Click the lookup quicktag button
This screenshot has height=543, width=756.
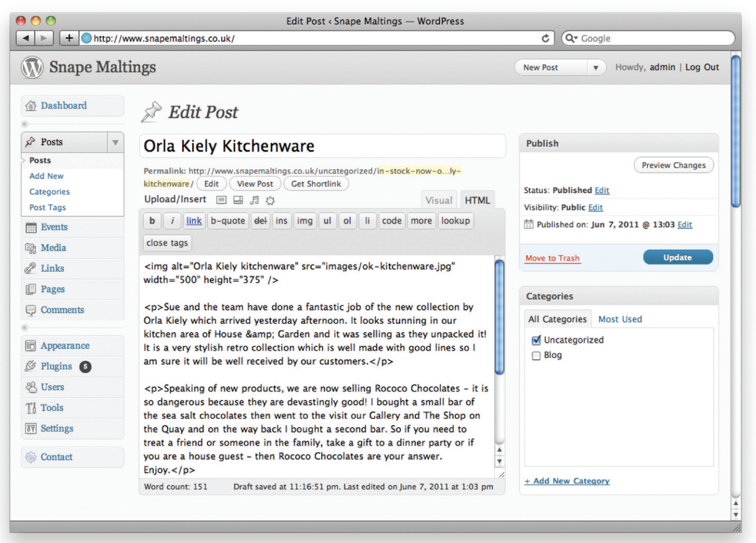click(455, 221)
